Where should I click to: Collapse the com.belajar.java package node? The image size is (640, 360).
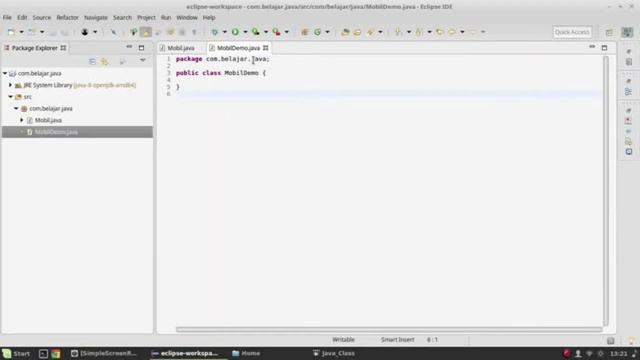[x=16, y=109]
